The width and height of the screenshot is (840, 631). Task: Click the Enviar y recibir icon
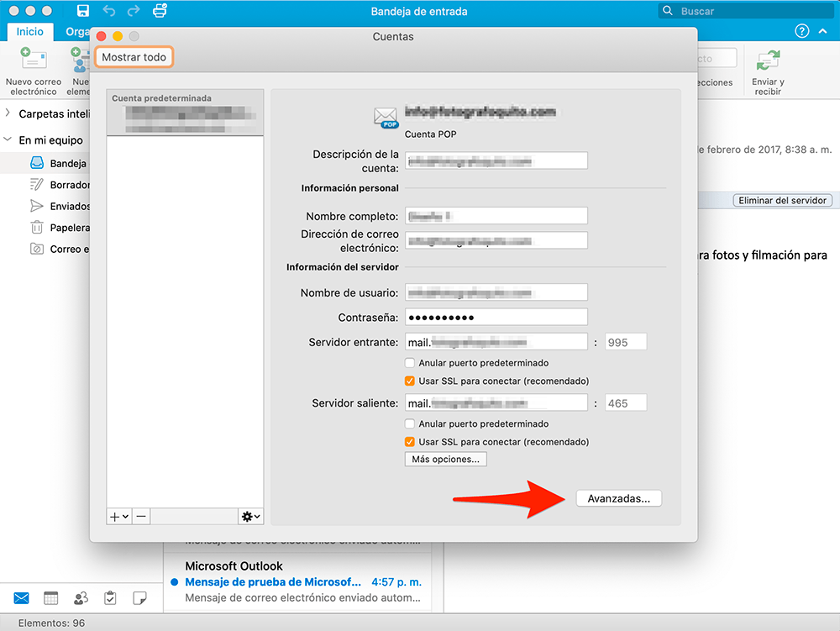(768, 60)
